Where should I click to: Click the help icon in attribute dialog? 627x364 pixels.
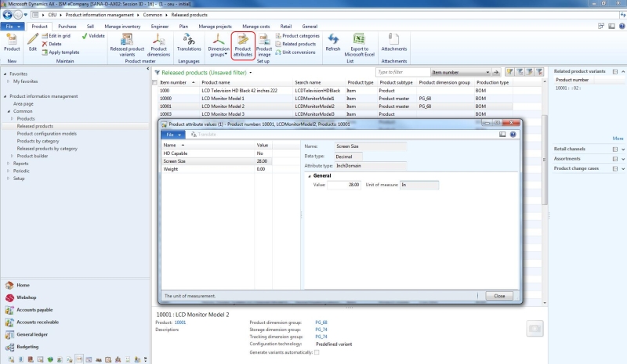point(513,135)
